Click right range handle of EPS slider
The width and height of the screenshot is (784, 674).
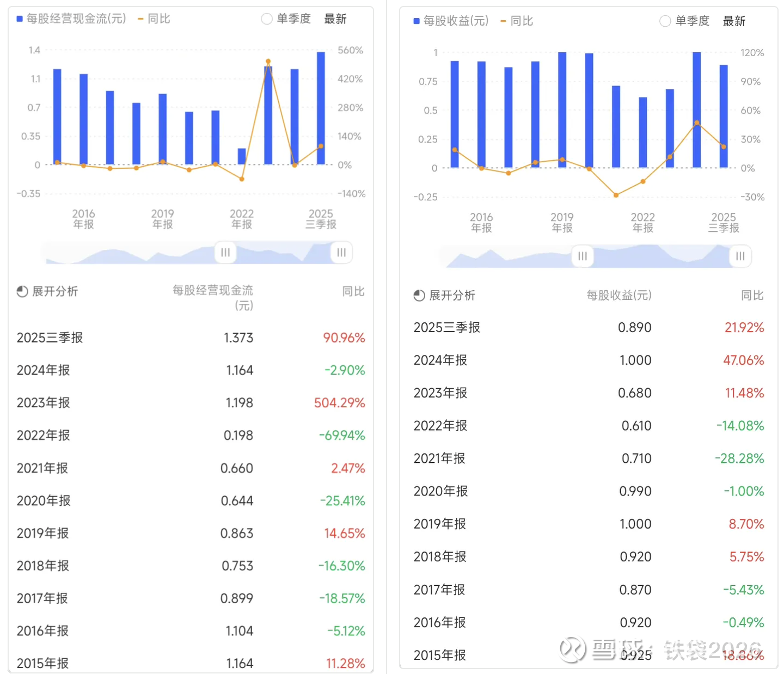tap(740, 256)
